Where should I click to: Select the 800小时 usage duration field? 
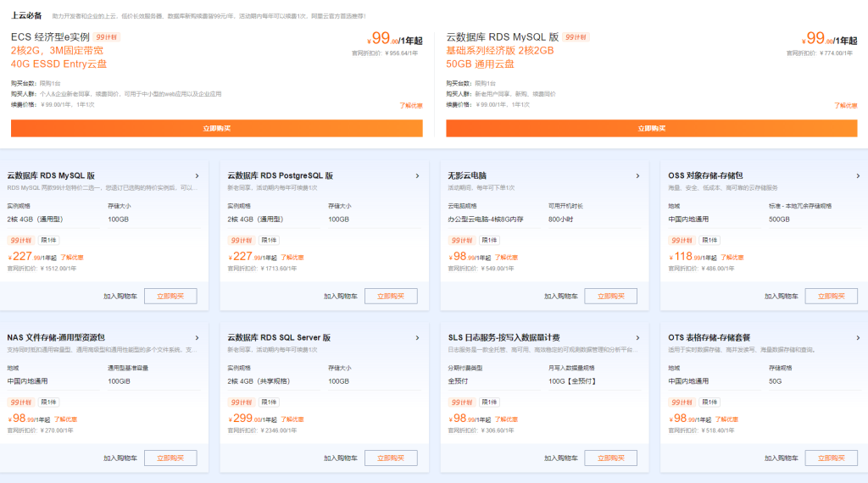click(x=594, y=219)
